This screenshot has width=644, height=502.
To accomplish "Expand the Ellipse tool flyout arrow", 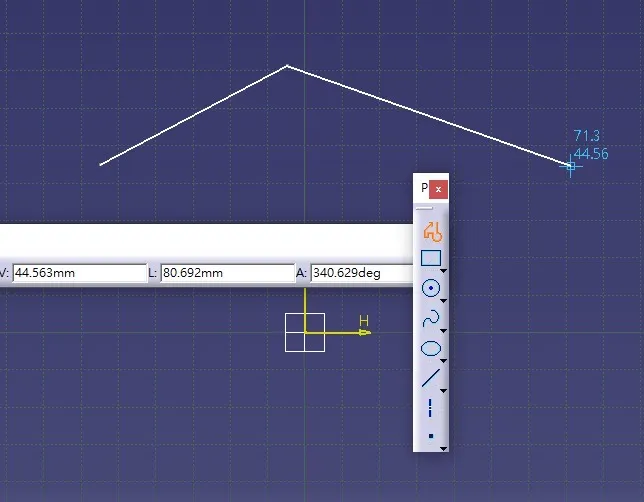I will [x=444, y=361].
